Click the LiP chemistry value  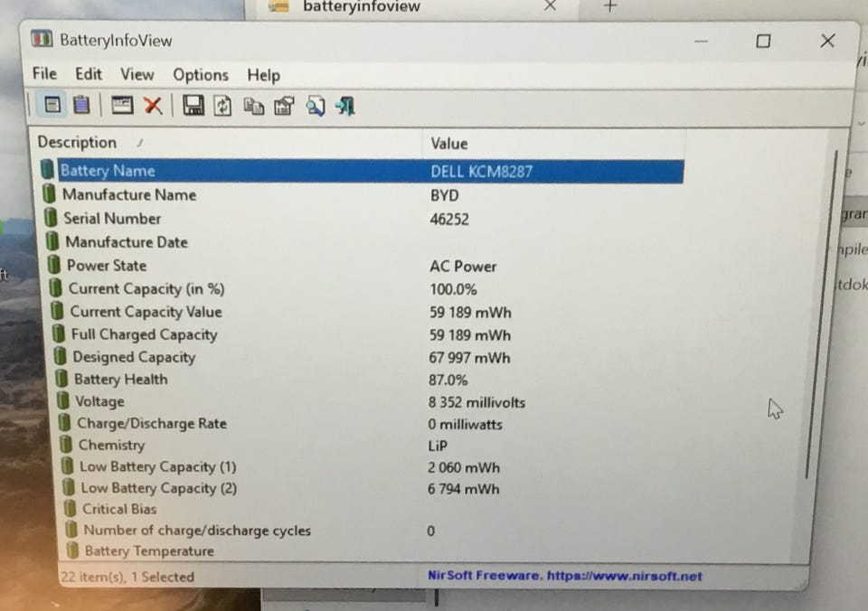438,446
